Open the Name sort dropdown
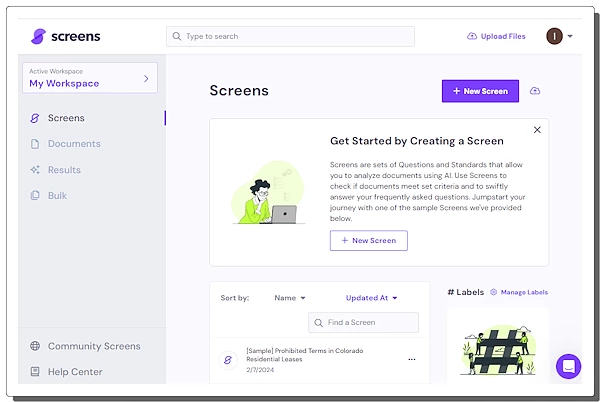Screen dimensions: 600x402 290,298
